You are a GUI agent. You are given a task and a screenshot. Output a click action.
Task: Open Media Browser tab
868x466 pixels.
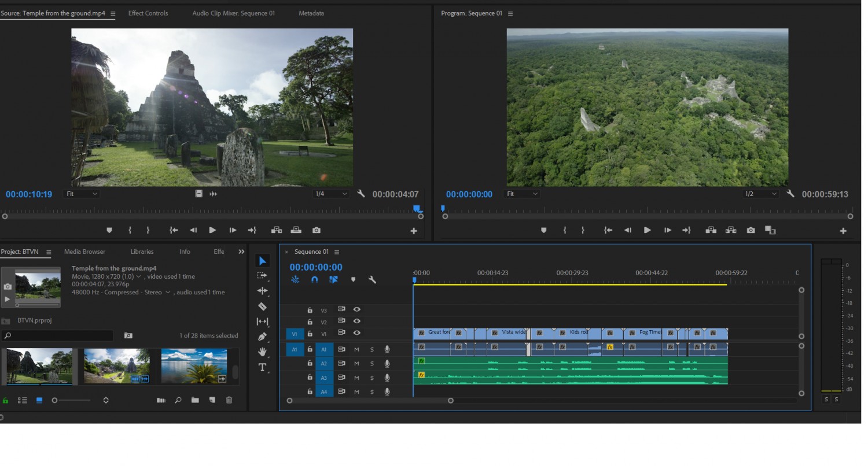coord(84,252)
